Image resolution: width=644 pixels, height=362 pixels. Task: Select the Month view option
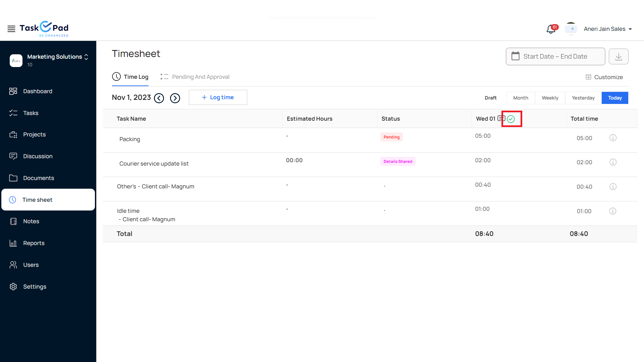click(x=521, y=98)
